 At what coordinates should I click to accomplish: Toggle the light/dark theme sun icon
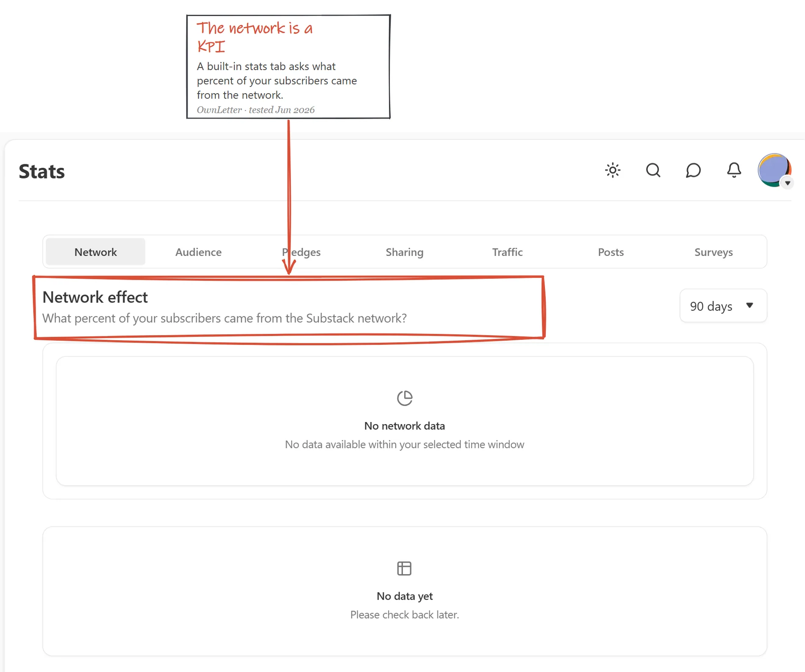(613, 170)
